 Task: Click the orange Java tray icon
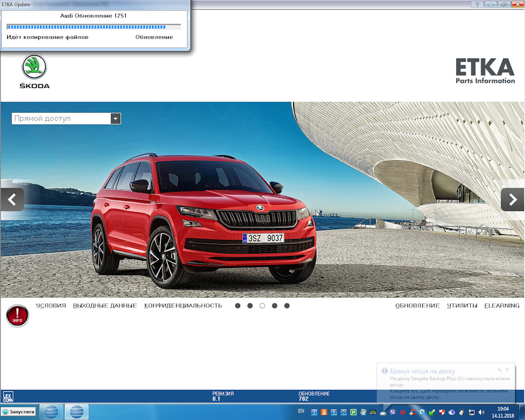coord(324,412)
